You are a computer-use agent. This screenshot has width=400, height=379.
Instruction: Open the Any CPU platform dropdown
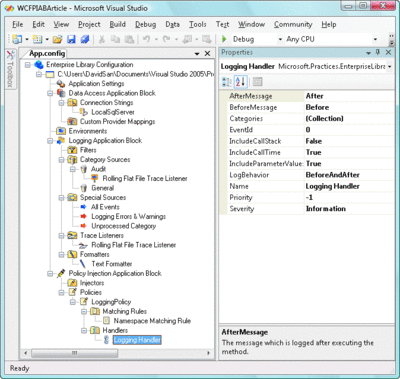coord(375,39)
